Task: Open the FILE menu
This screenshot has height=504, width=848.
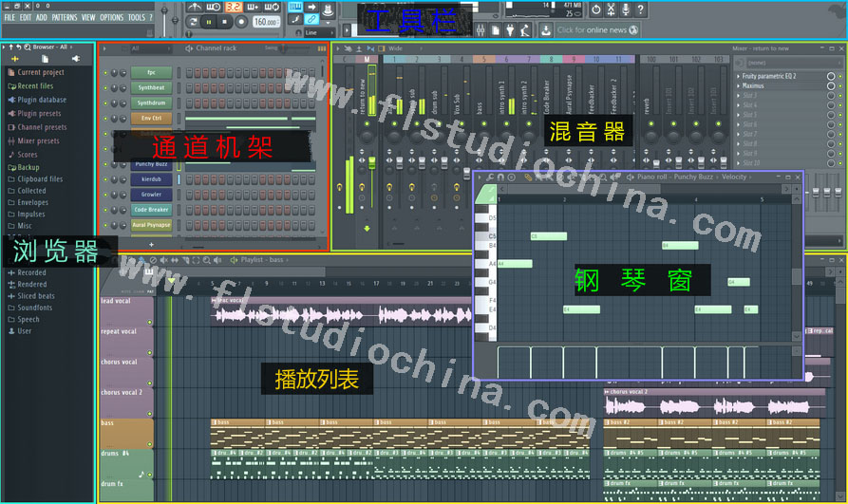Action: point(9,18)
